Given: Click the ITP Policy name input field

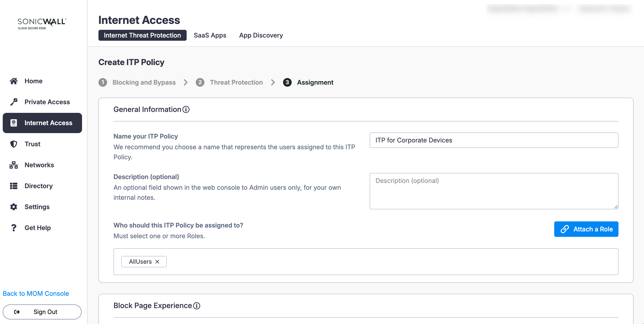Looking at the screenshot, I should click(x=494, y=140).
